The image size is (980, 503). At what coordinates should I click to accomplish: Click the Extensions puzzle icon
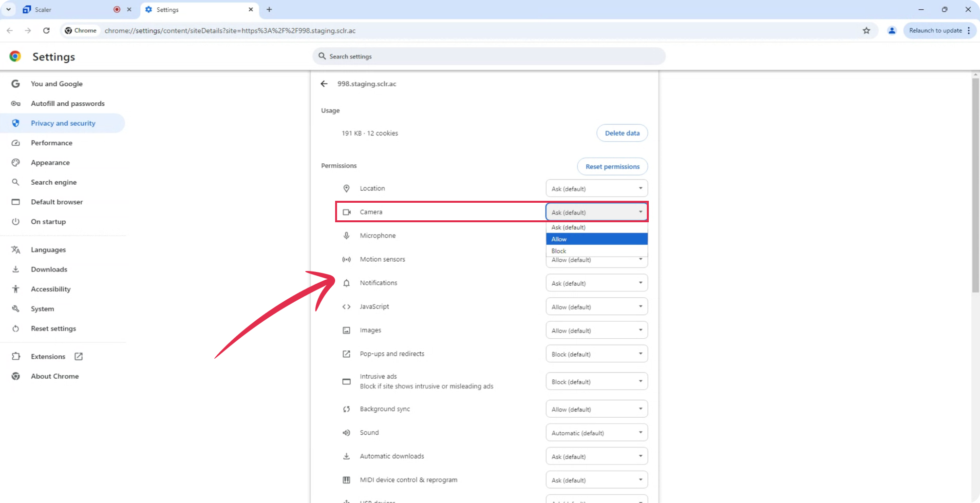[x=16, y=357]
